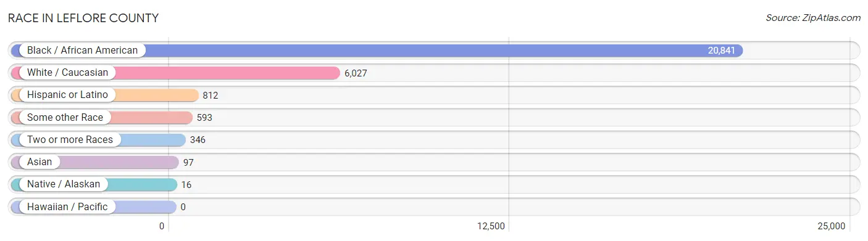Viewport: 868px width, 241px height.
Task: Click the Hispanic or Latino label
Action: (x=67, y=95)
